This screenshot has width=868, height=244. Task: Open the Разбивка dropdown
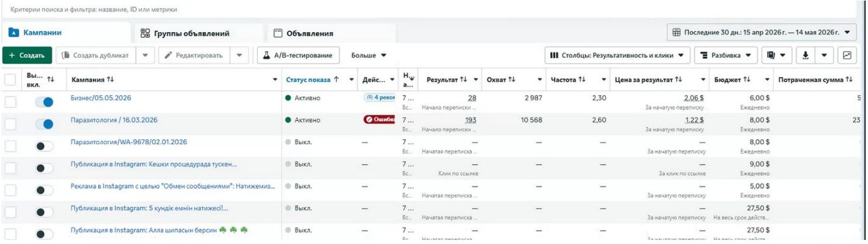click(726, 55)
